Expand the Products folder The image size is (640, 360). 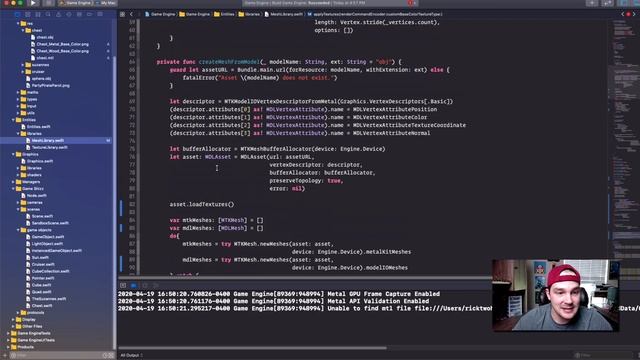pos(8,347)
